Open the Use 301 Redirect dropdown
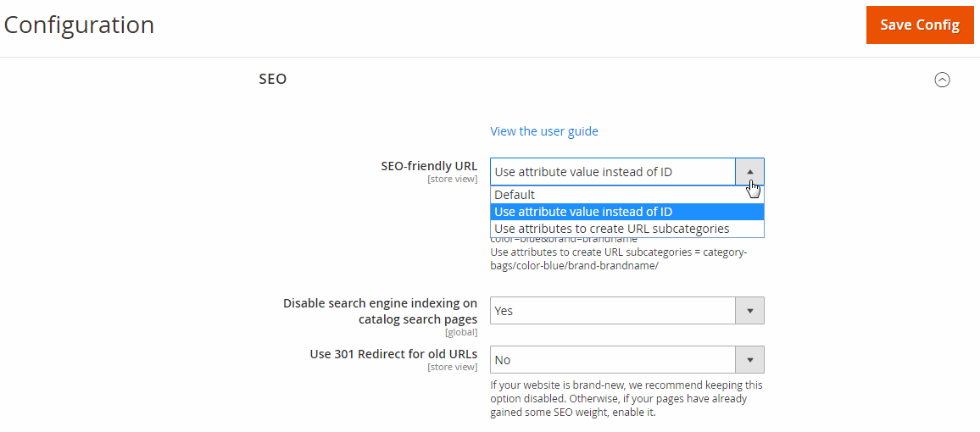The image size is (980, 432). tap(626, 360)
